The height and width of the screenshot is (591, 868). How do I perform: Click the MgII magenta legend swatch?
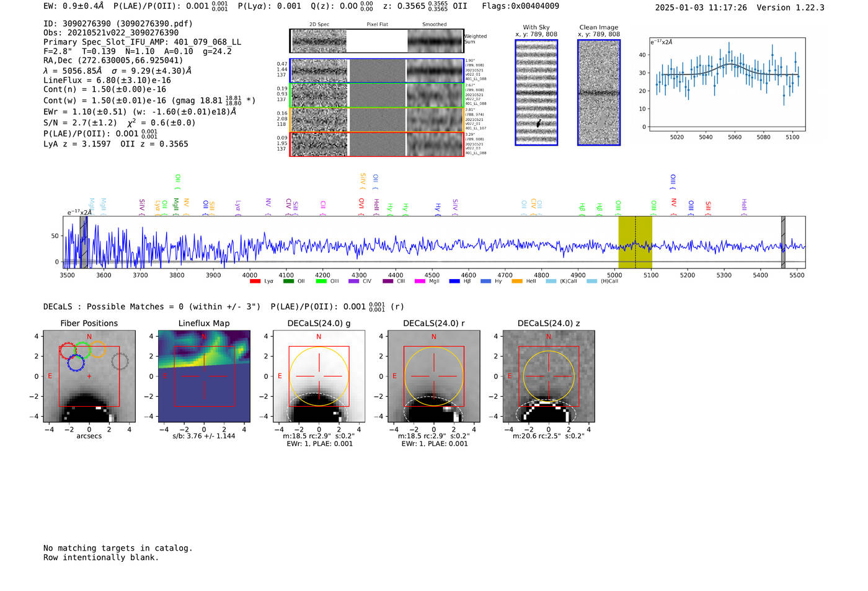click(x=420, y=281)
